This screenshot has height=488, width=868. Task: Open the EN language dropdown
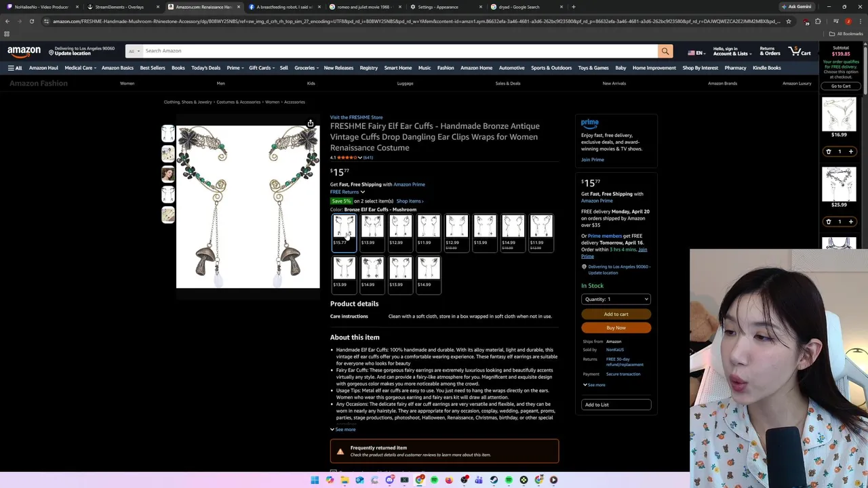(696, 52)
